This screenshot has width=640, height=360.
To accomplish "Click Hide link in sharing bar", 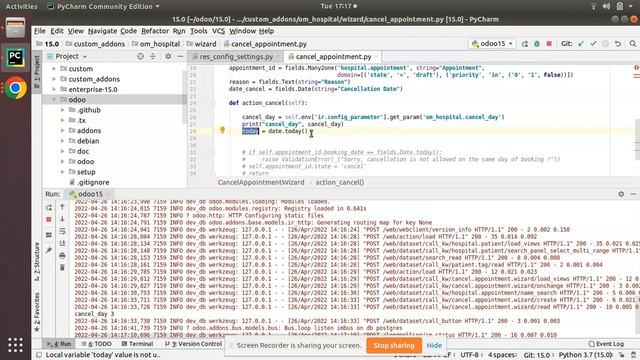I will click(434, 345).
